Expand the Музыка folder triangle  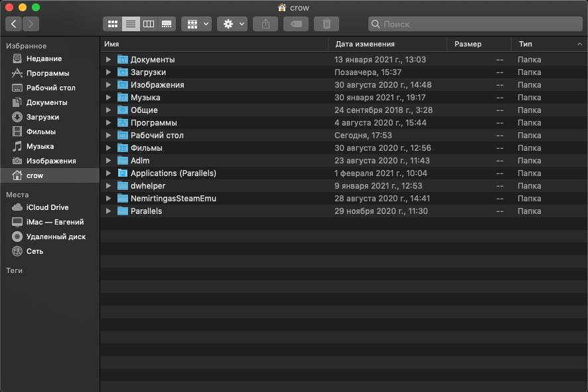[x=108, y=97]
